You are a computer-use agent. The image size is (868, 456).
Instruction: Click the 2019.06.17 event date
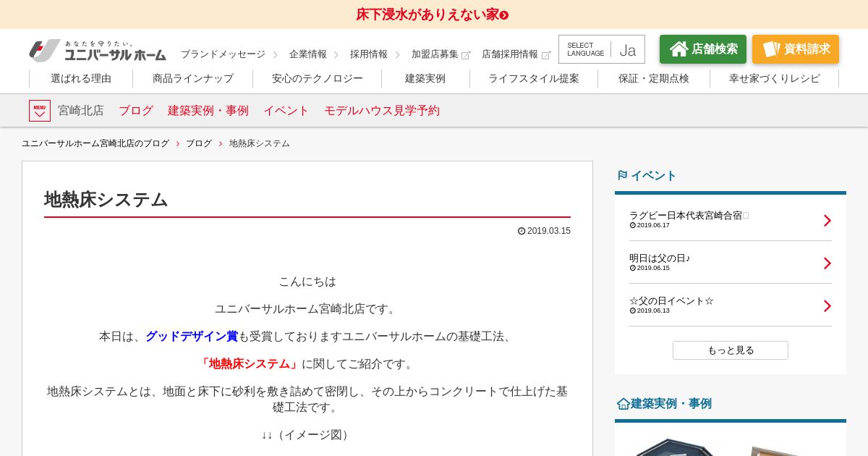[x=653, y=225]
